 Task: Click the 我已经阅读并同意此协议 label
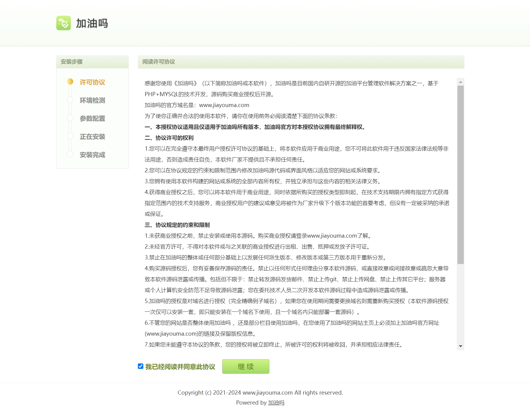click(x=180, y=367)
